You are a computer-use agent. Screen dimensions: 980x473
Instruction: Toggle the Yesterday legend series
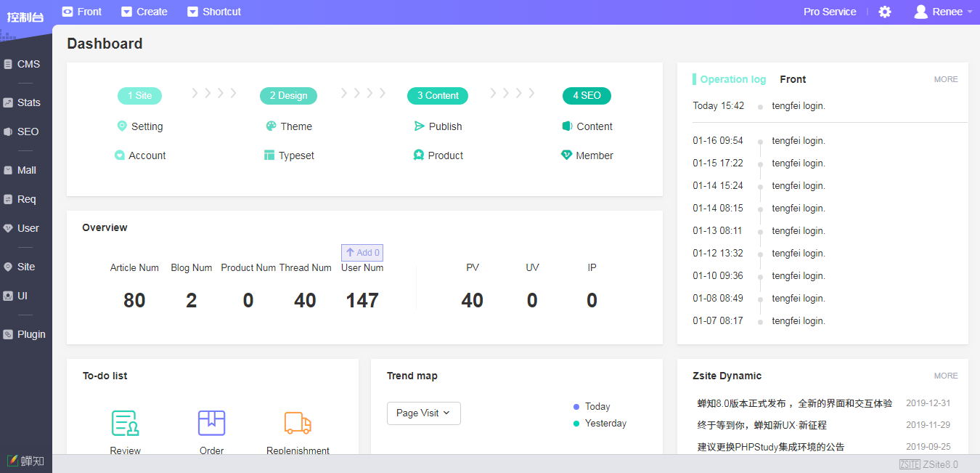coord(600,424)
